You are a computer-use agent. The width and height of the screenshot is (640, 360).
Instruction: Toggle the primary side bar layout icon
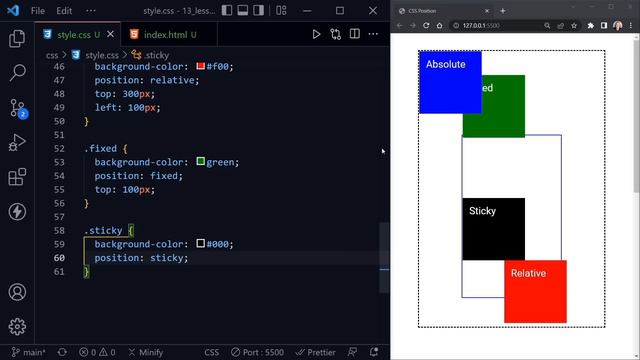[x=227, y=10]
